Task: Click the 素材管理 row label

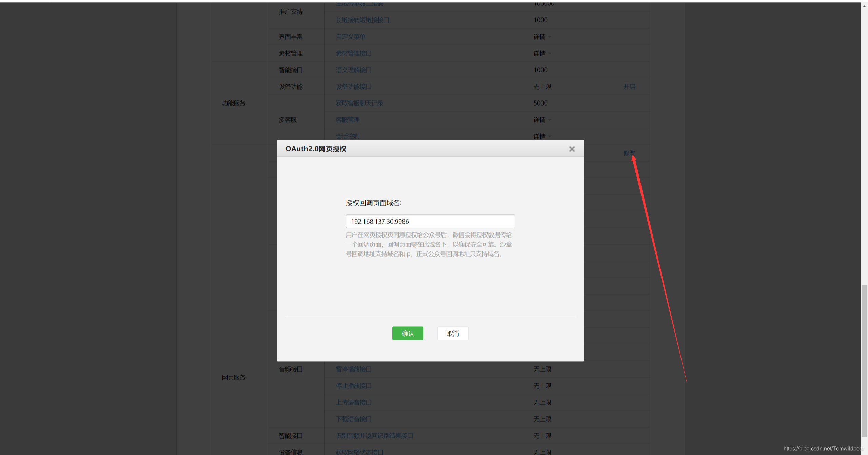Action: (x=291, y=53)
